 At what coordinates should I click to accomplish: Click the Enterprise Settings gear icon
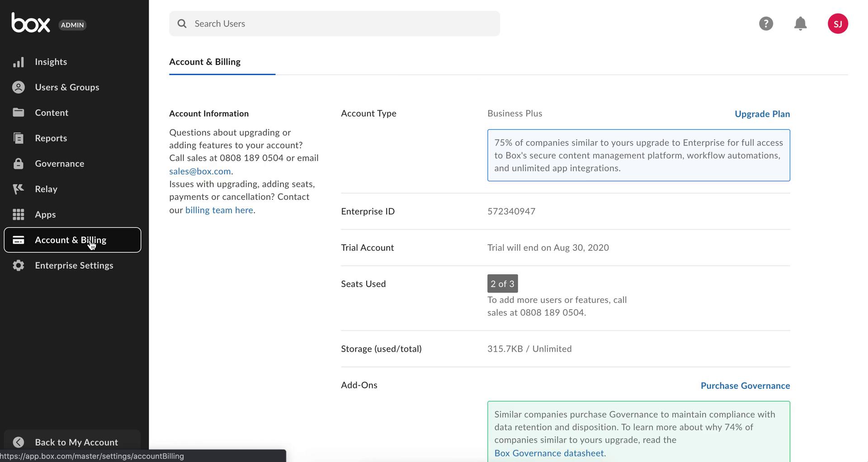(x=19, y=265)
